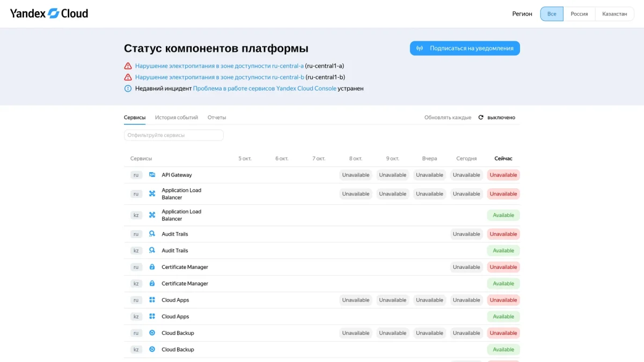Click ru Cloud Backup Вчера Unavailable badge
This screenshot has width=644, height=362.
pos(429,333)
